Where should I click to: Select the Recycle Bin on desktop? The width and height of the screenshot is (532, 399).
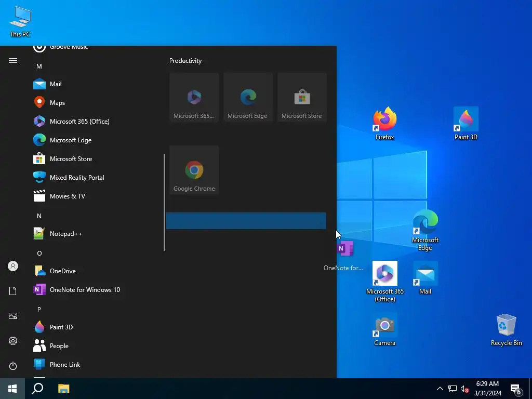(506, 329)
